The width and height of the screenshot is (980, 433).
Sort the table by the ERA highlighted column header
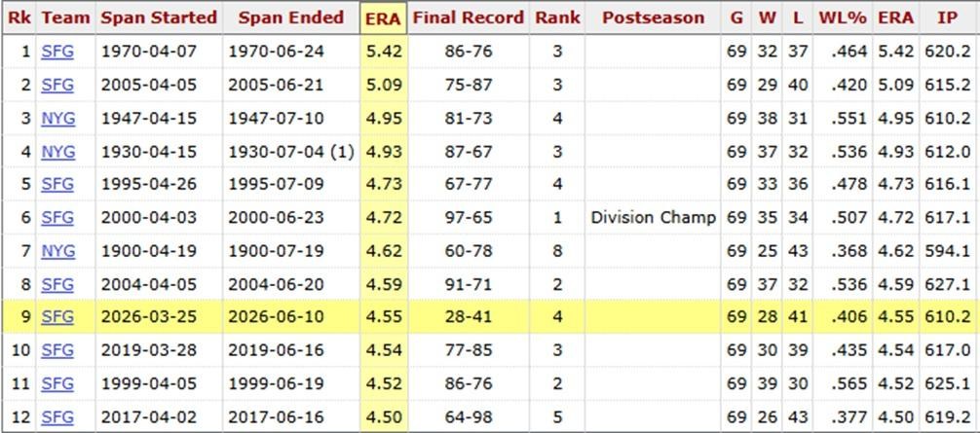[x=383, y=18]
